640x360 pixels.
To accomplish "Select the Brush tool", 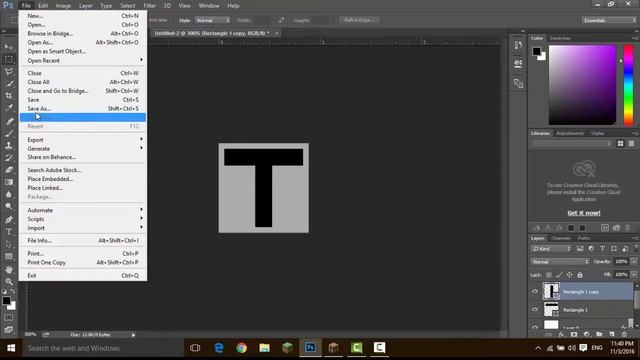I will [x=9, y=133].
